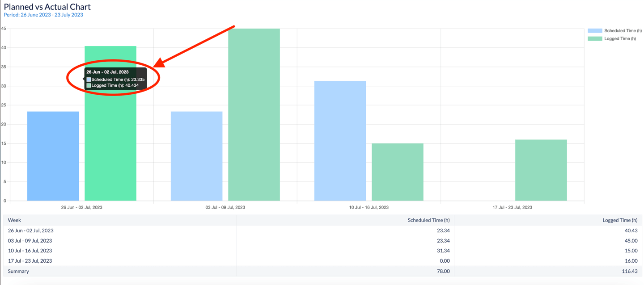The height and width of the screenshot is (285, 644).
Task: Click the blue scheduled bar for 26 Jun week
Action: 53,156
